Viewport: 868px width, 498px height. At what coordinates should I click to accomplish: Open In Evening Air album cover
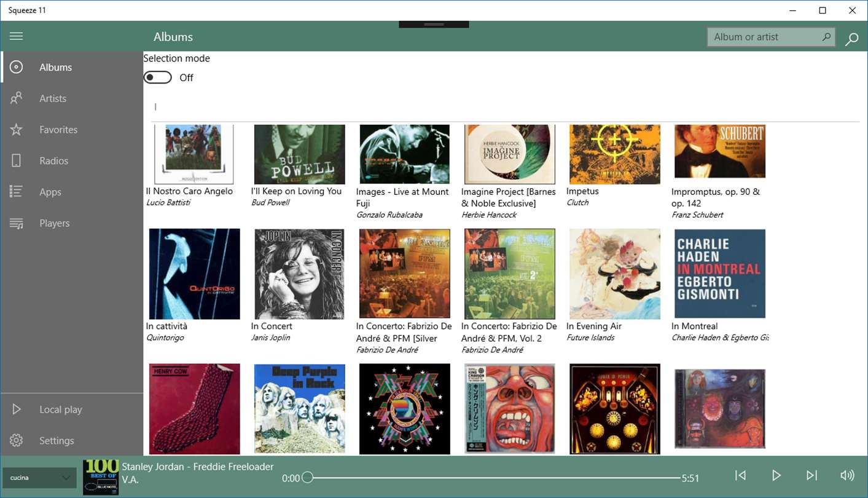click(x=615, y=274)
